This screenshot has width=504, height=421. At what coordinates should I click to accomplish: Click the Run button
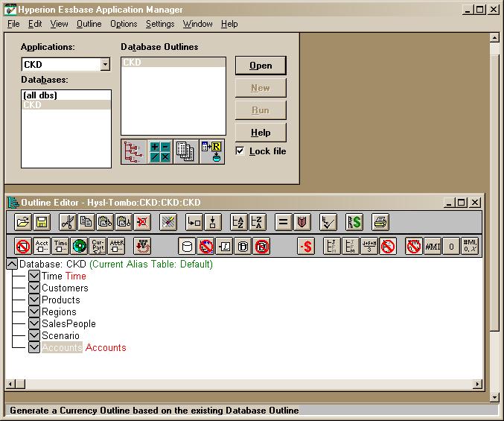(261, 110)
